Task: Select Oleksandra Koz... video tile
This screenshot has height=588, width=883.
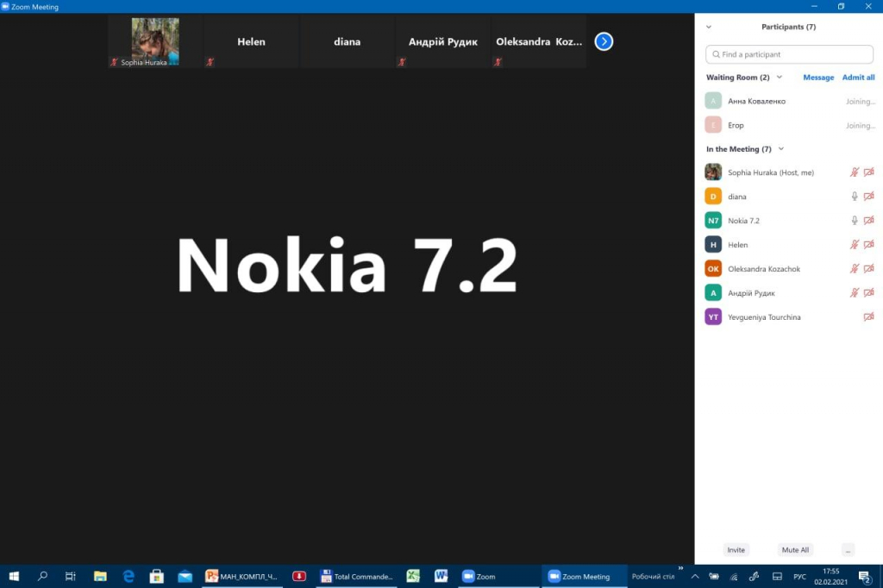Action: coord(538,41)
